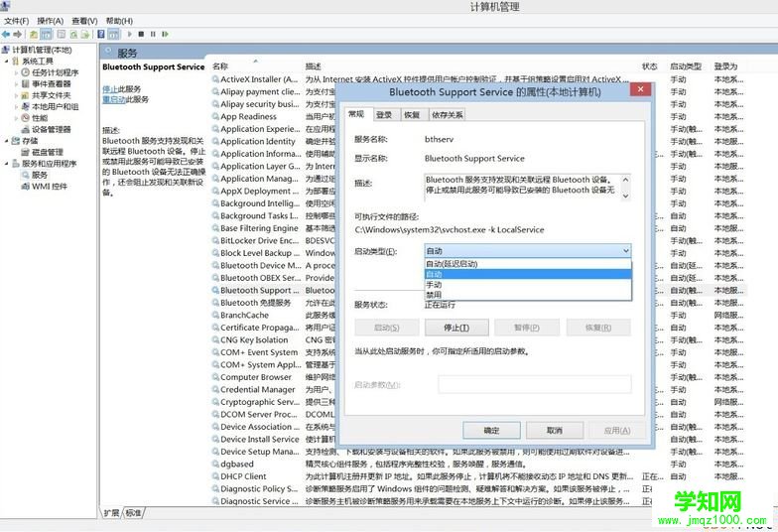The image size is (778, 532).
Task: Open the 操作(A) menu
Action: pos(50,21)
